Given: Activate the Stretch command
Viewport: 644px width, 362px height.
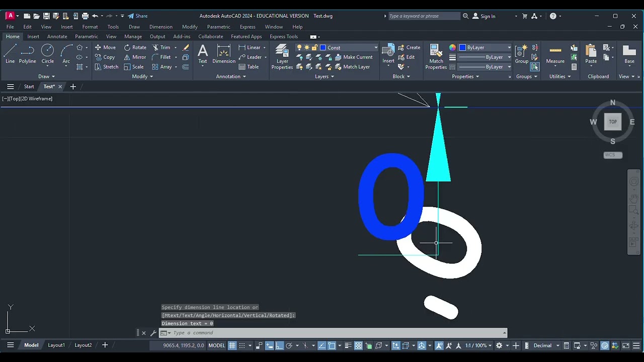Looking at the screenshot, I should click(106, 67).
